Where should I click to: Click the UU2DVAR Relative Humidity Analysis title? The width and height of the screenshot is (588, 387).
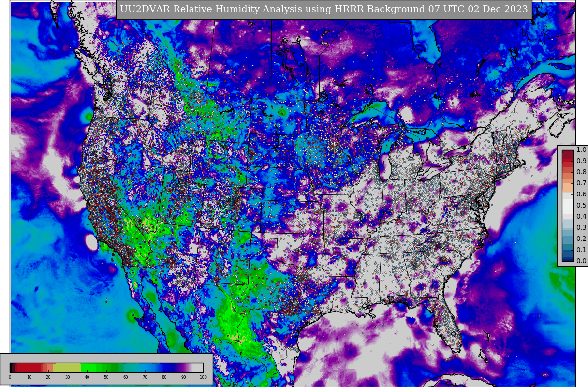(324, 10)
